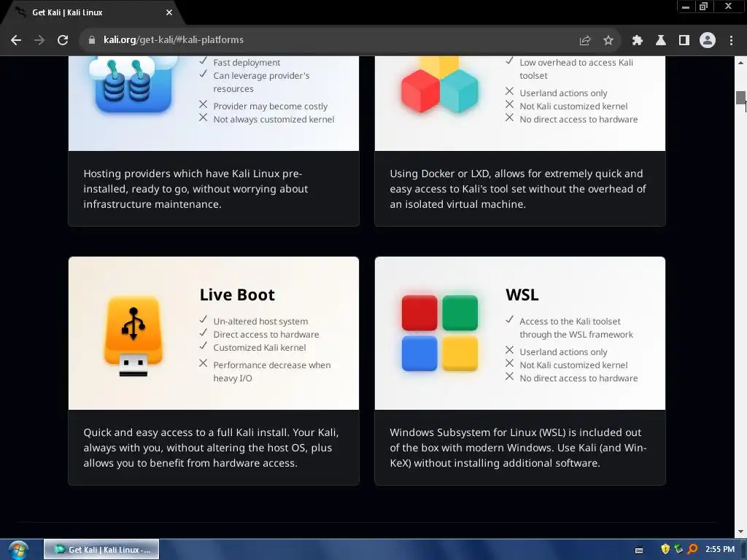The height and width of the screenshot is (560, 747).
Task: Open Chrome Labs flask icon
Action: click(x=661, y=41)
